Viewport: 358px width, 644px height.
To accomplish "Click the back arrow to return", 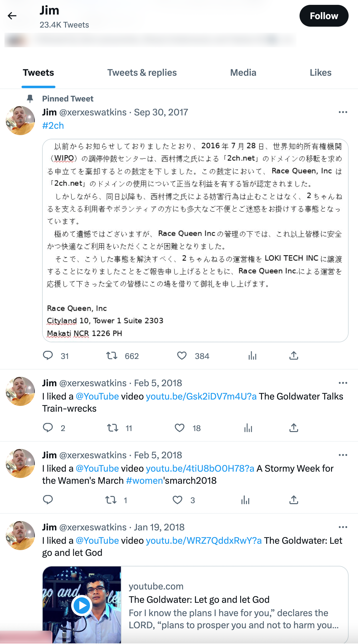I will 13,16.
